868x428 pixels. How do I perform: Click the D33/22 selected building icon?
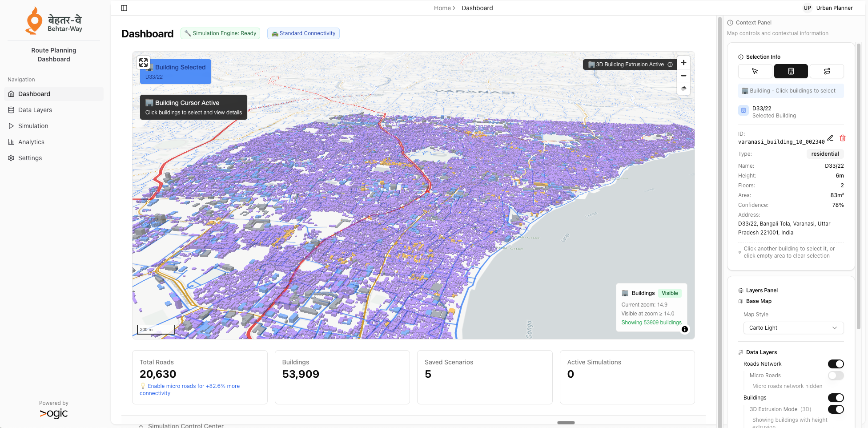click(743, 110)
